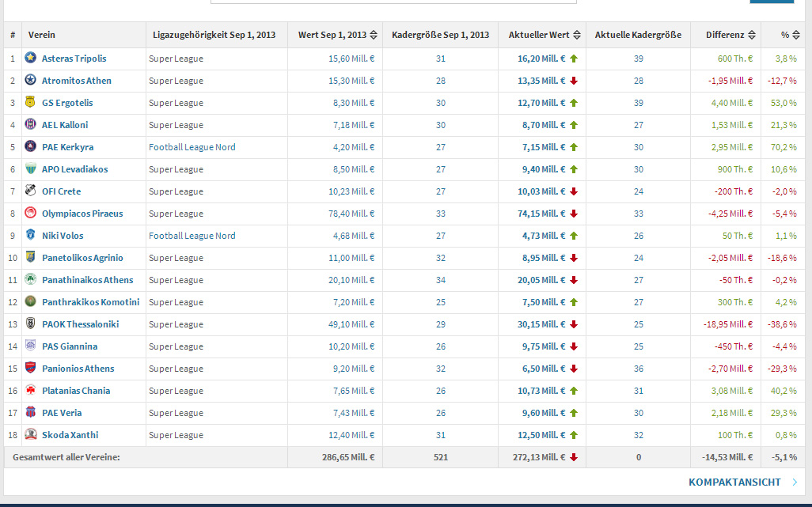Click the 4,40 Mill. € difference for GS Ergotelis

[x=732, y=103]
